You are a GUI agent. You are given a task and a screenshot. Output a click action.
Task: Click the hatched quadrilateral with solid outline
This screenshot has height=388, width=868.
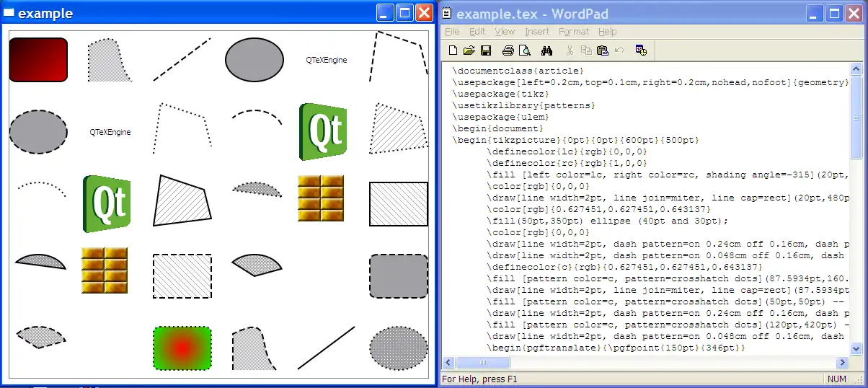[182, 200]
